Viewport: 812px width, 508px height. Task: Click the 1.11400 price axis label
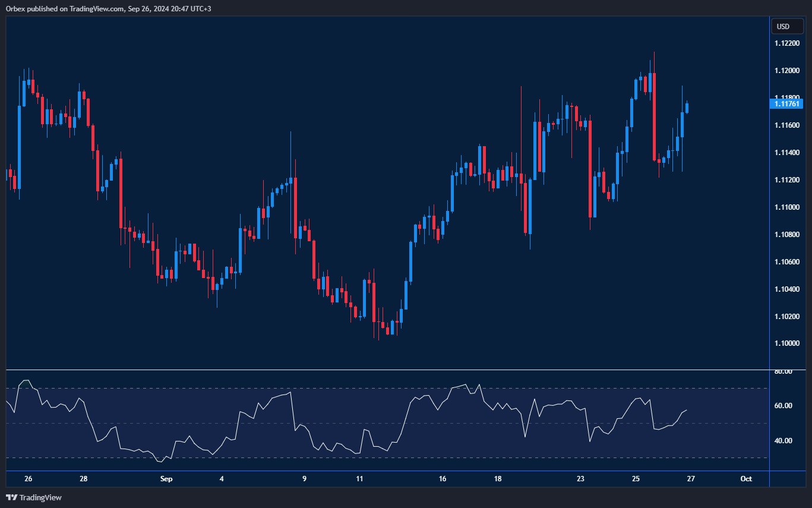[786, 153]
